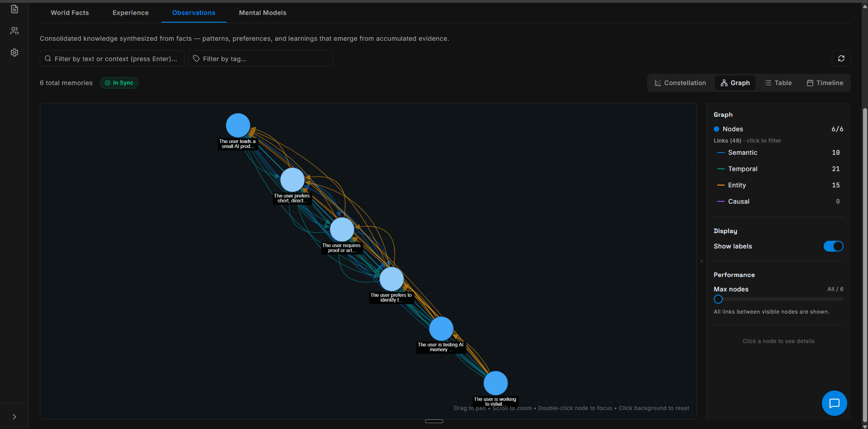The image size is (868, 429).
Task: Click the search icon in text filter
Action: tap(48, 58)
